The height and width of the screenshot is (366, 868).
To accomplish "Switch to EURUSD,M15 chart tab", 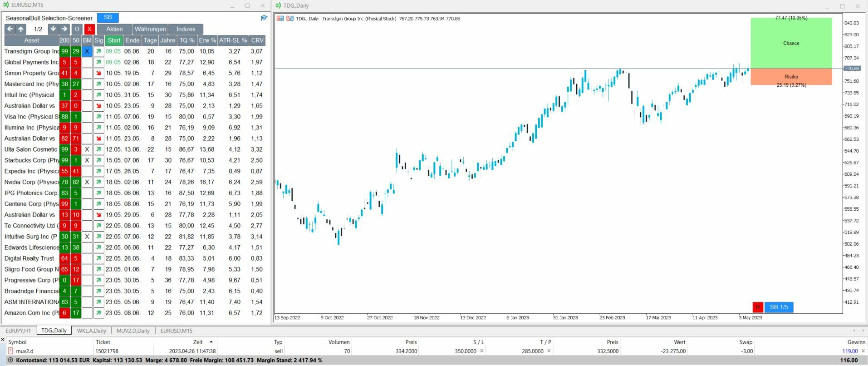I will 177,331.
